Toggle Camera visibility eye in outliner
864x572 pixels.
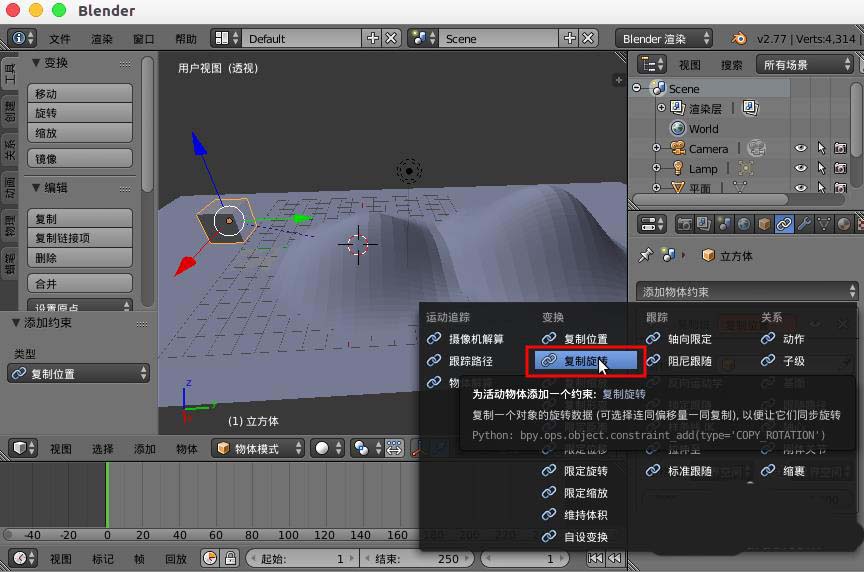pos(801,148)
